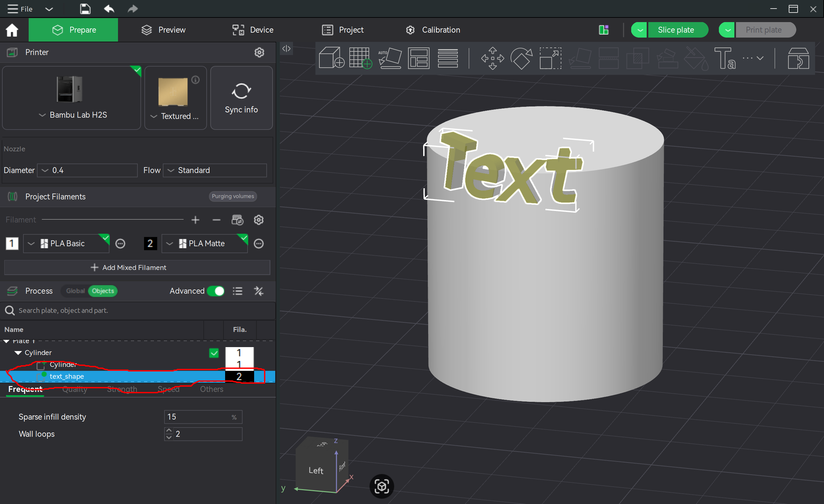Open PLA Matte filament edit icon
824x504 pixels.
click(259, 244)
